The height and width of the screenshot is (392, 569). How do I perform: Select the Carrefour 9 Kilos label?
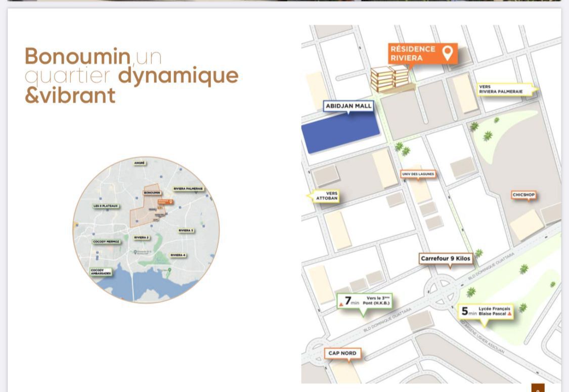click(x=446, y=258)
